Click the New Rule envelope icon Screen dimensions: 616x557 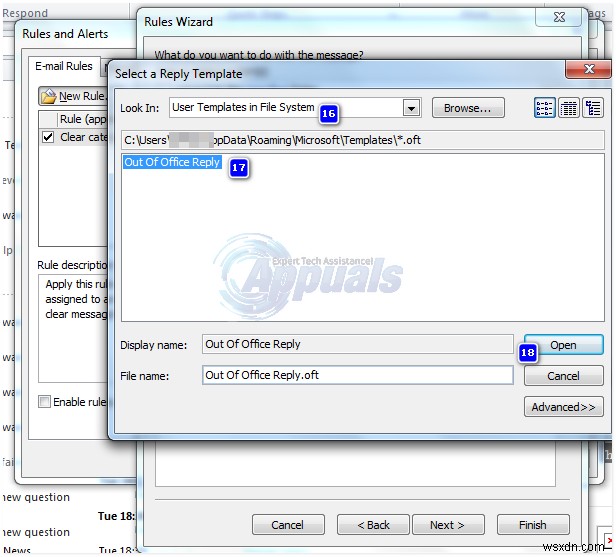tap(49, 96)
